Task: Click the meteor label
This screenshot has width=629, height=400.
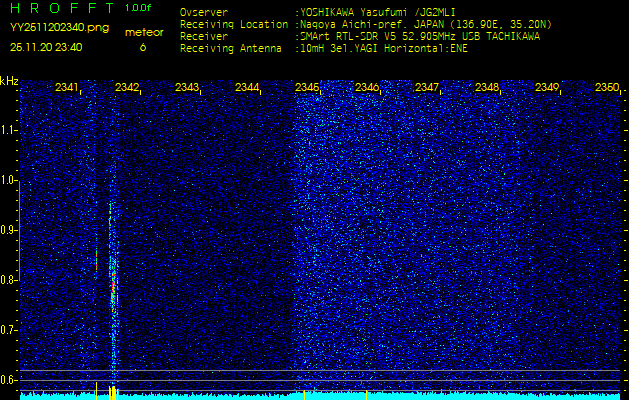Action: point(144,33)
